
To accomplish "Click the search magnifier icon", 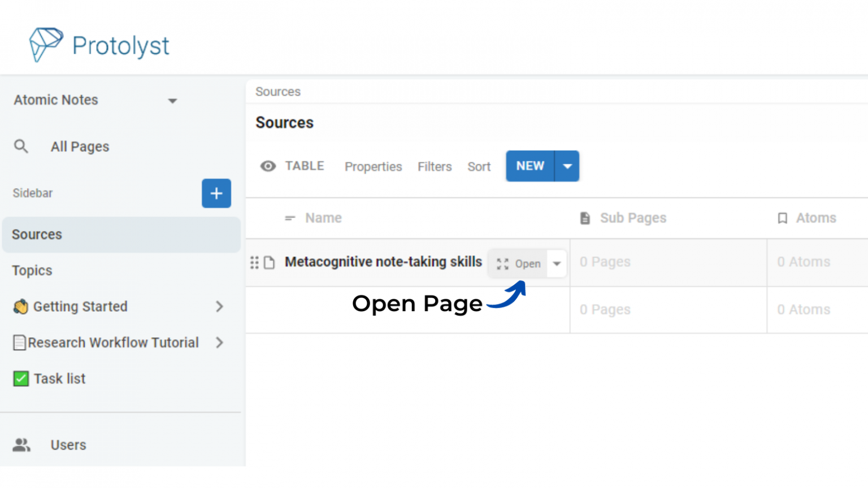I will coord(21,147).
